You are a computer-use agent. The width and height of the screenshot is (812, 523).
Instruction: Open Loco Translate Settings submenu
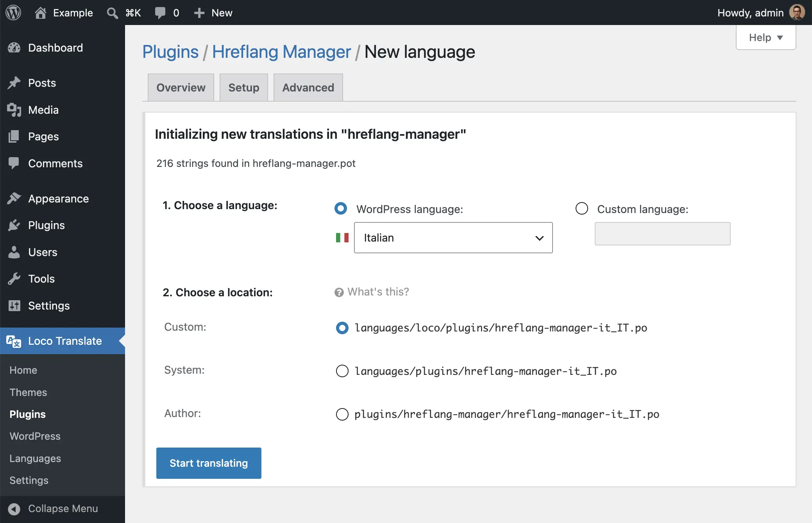pos(29,480)
